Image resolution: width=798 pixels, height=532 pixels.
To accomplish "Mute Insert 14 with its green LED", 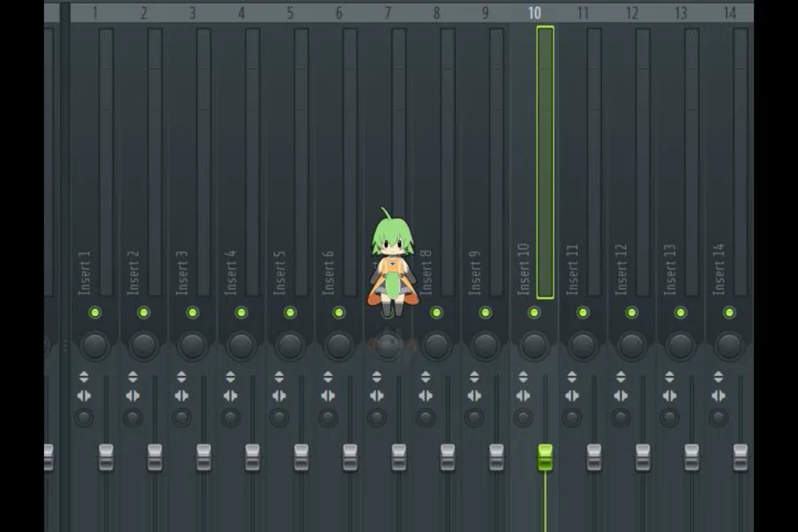I will (x=730, y=313).
